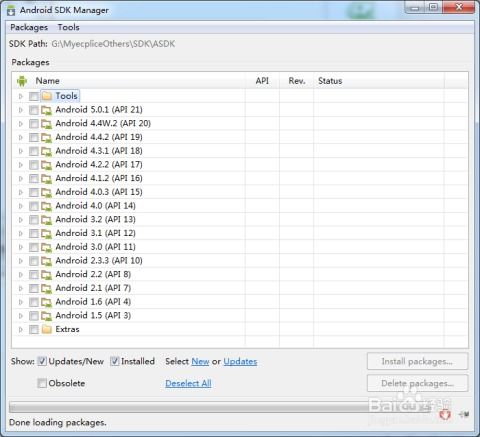Click the Android 4.4.2 (API 19) package icon
Image resolution: width=480 pixels, height=437 pixels.
pyautogui.click(x=46, y=137)
